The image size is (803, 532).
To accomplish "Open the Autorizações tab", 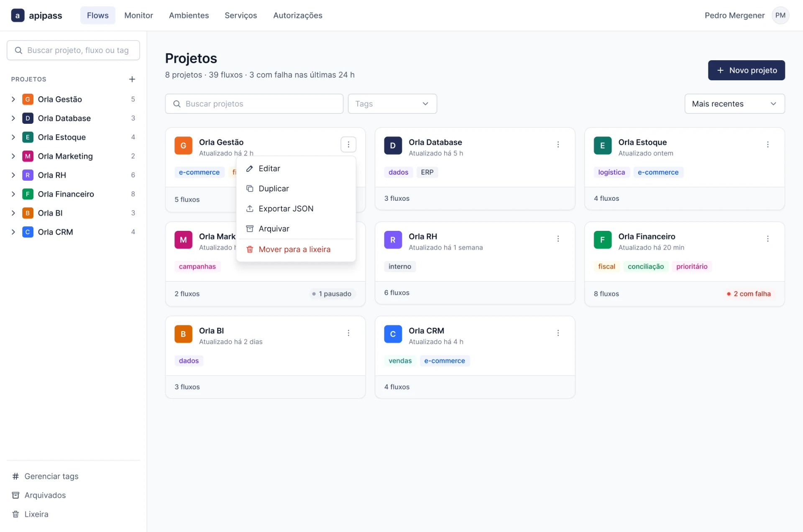I will pos(297,15).
